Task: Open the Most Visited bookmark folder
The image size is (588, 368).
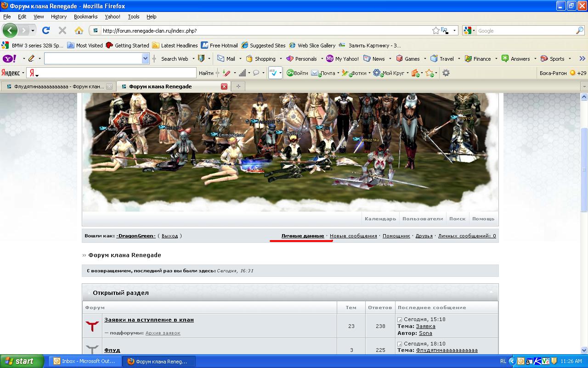Action: coord(85,45)
